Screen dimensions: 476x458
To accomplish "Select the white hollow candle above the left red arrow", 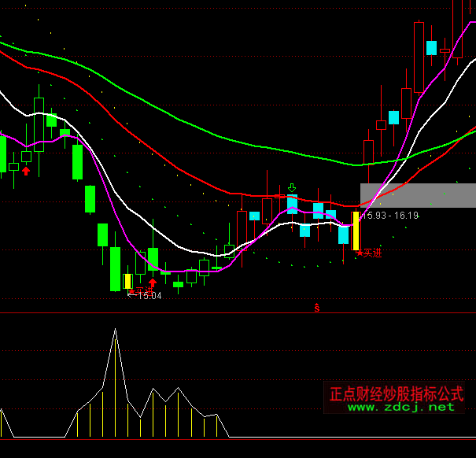I will click(26, 157).
